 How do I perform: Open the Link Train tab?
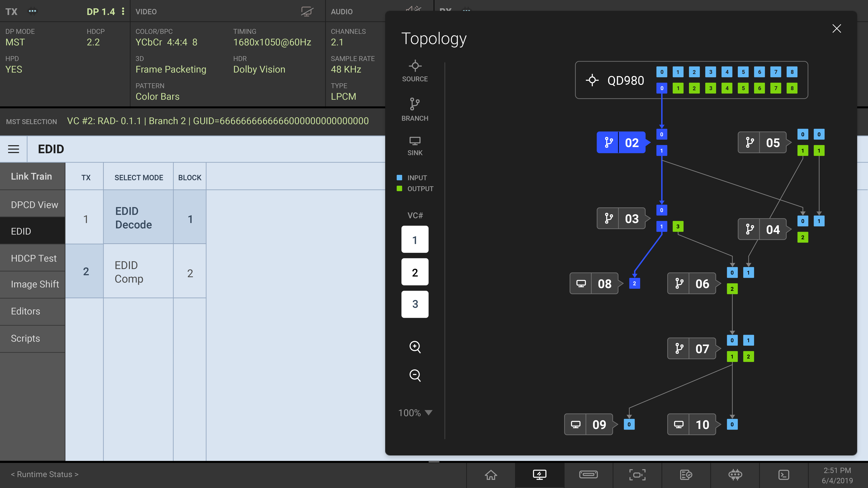click(x=32, y=176)
